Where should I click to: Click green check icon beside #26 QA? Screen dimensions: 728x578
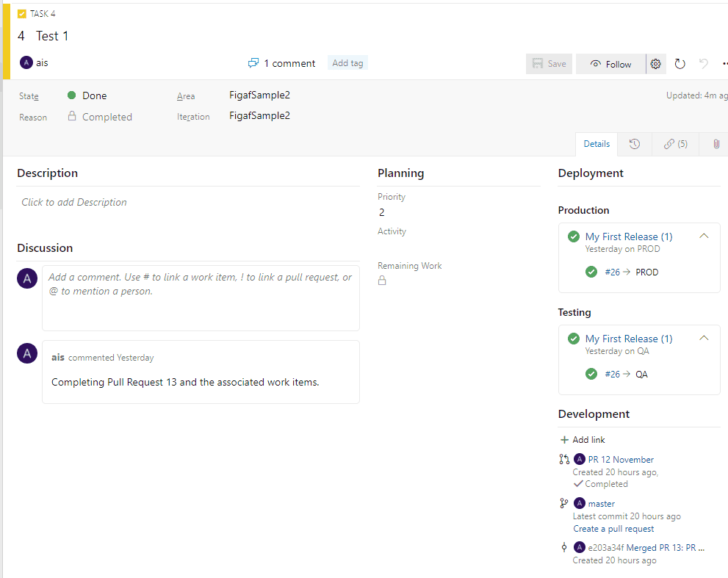pyautogui.click(x=591, y=374)
